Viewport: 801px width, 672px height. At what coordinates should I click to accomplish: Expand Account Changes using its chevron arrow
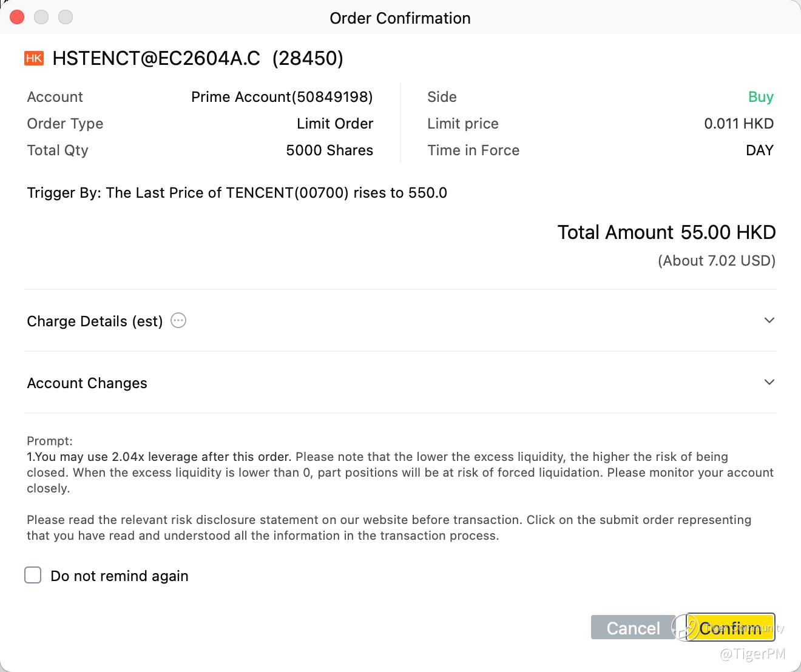769,382
